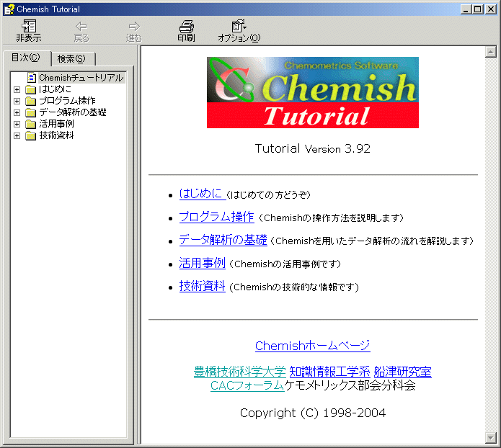Open the CACフォーラム link
This screenshot has width=501, height=448.
click(x=247, y=385)
